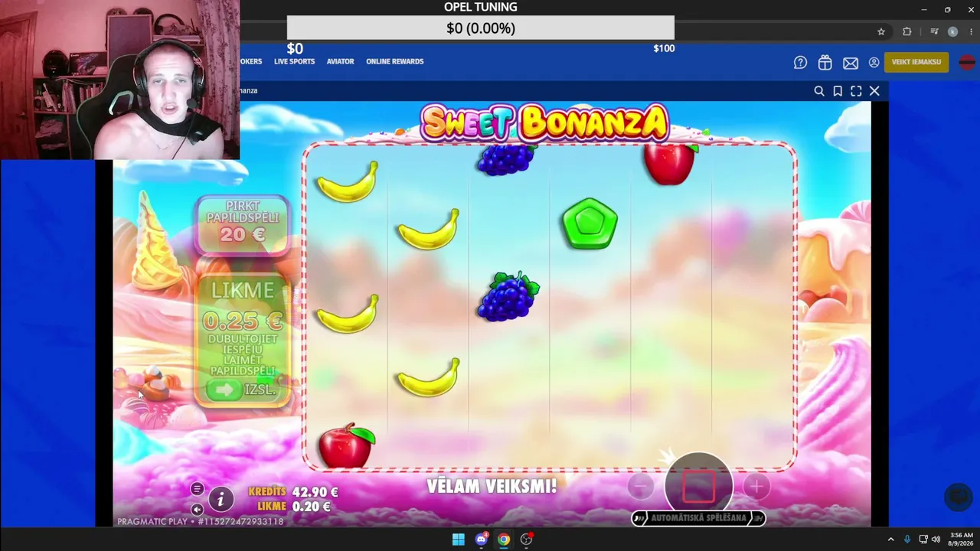Click the $0 (0.00%) progress bar
Image resolution: width=980 pixels, height=551 pixels.
[x=481, y=28]
